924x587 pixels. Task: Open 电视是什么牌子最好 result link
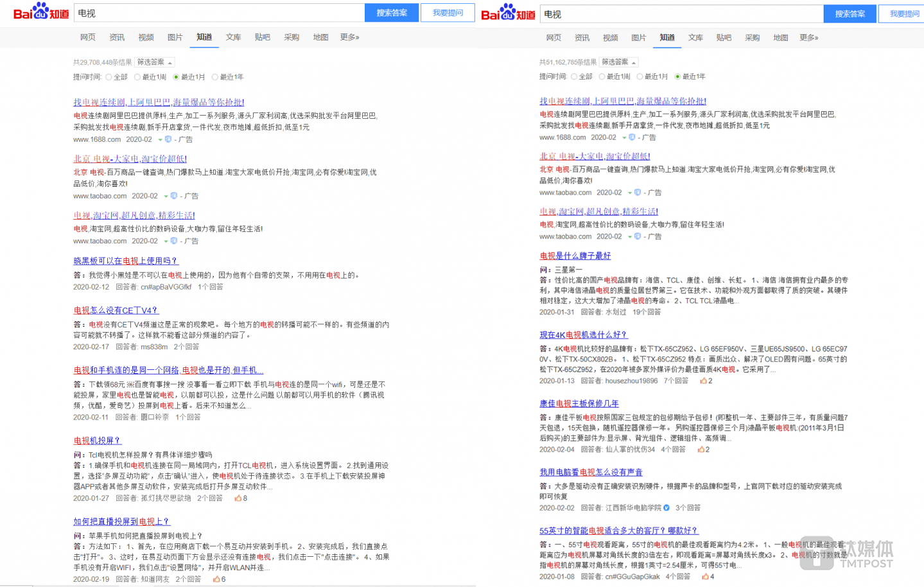(x=575, y=256)
